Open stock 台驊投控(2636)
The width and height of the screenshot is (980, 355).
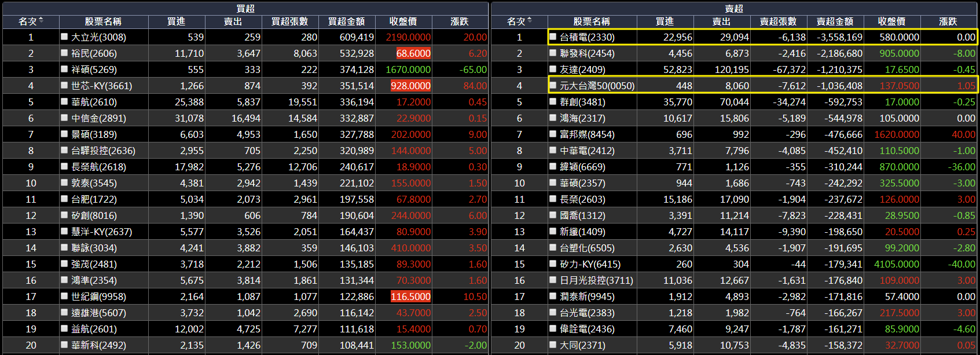(x=103, y=151)
